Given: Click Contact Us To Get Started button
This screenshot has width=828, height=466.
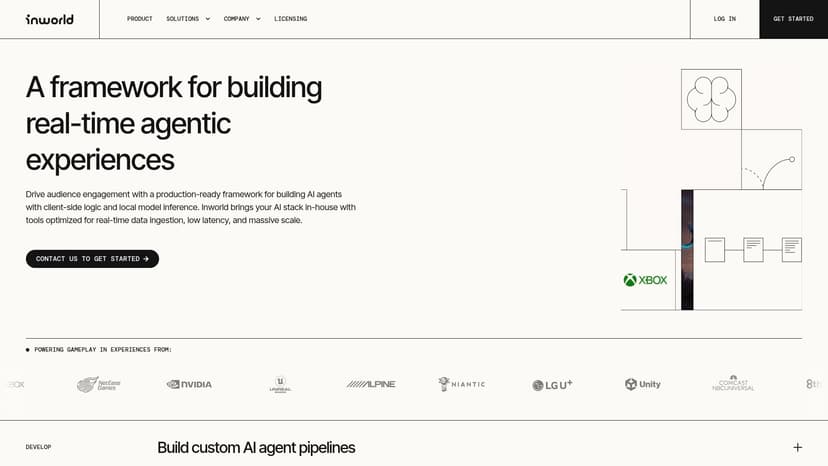Looking at the screenshot, I should click(92, 259).
